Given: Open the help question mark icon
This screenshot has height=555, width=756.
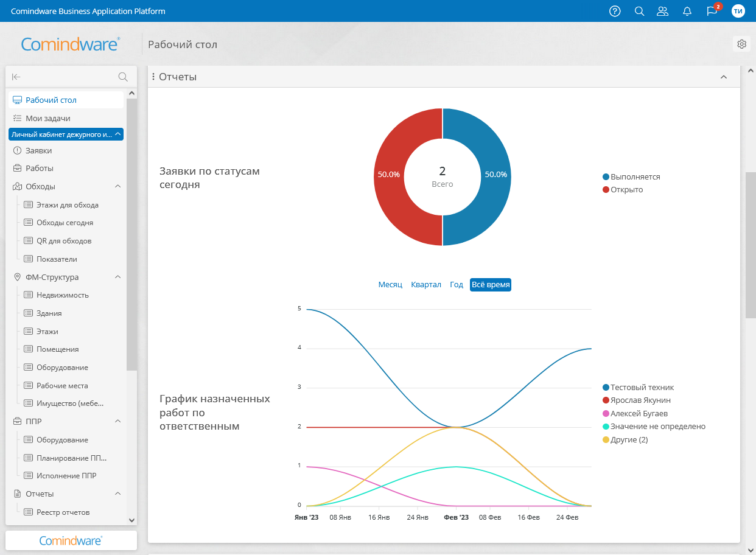Looking at the screenshot, I should coord(615,11).
